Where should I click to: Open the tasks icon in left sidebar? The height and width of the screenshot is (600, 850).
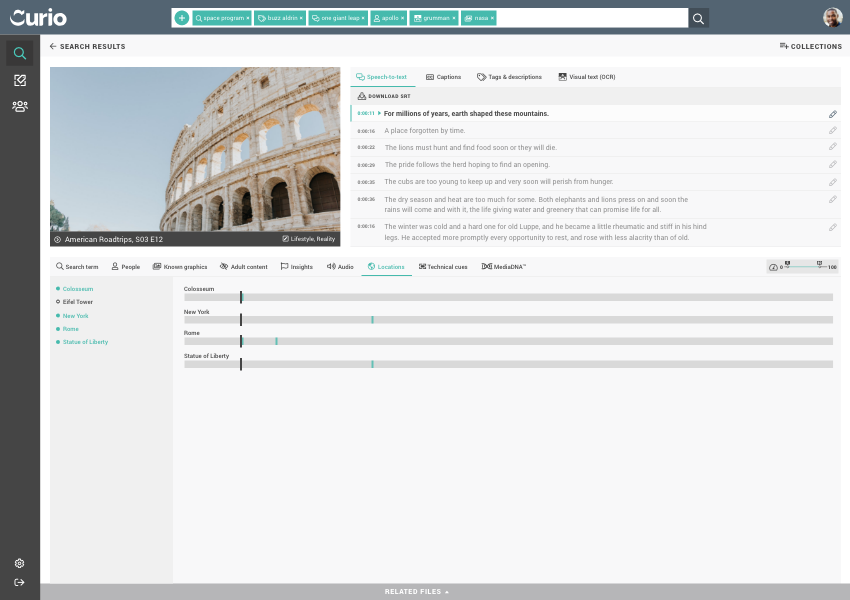pyautogui.click(x=19, y=80)
